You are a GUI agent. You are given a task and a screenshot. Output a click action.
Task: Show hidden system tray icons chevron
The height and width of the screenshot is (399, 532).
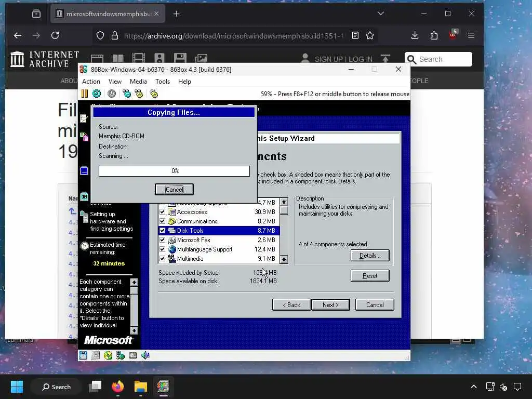coord(474,387)
